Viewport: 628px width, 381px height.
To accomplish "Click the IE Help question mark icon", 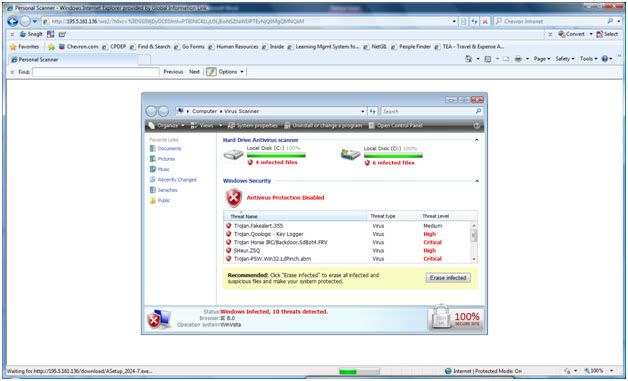I will coord(605,59).
